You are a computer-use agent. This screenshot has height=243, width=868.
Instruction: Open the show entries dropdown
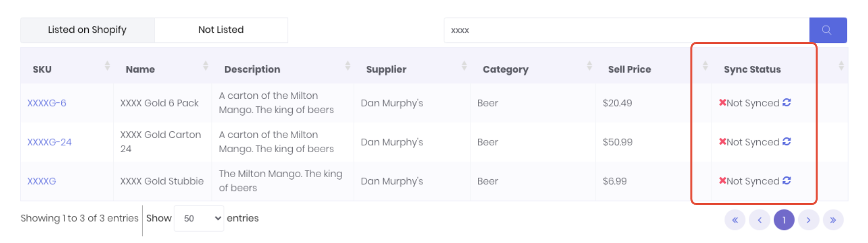click(x=199, y=219)
